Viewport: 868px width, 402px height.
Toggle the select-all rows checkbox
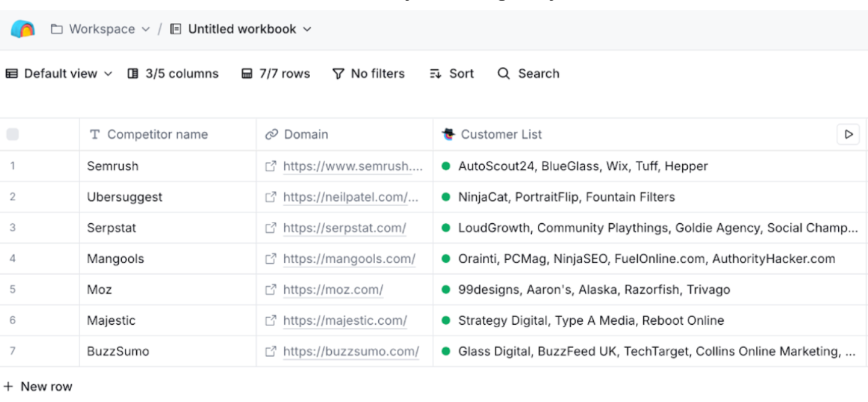(x=12, y=134)
